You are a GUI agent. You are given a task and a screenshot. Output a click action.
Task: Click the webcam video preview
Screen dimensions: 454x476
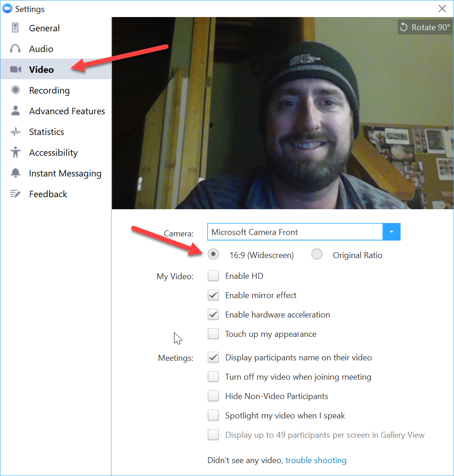[x=282, y=113]
